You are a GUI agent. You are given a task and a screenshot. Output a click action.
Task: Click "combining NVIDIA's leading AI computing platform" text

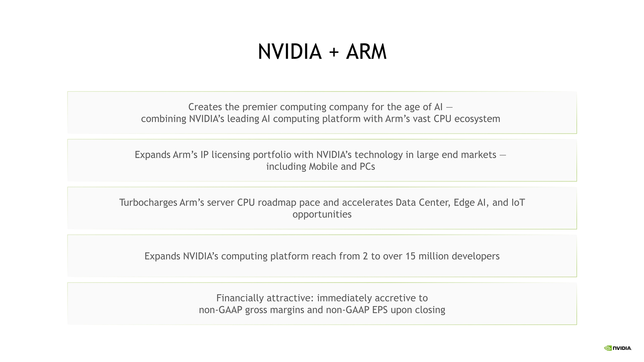point(246,119)
